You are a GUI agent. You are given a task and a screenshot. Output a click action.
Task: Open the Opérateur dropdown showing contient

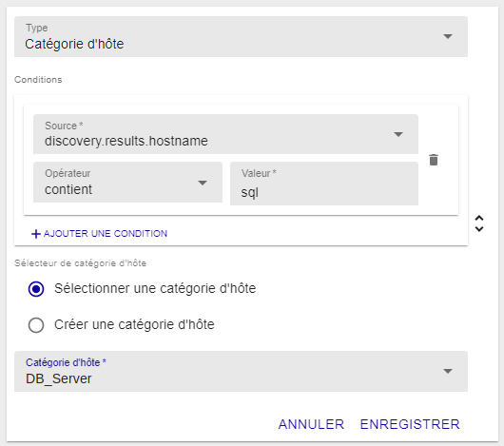(x=127, y=183)
